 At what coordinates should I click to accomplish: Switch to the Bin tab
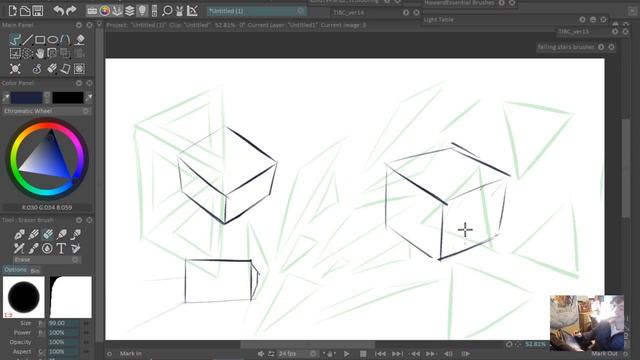click(x=35, y=271)
